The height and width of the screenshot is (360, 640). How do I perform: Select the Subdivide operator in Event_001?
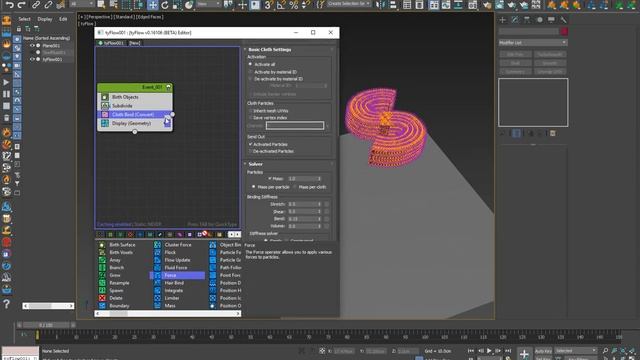click(x=135, y=106)
